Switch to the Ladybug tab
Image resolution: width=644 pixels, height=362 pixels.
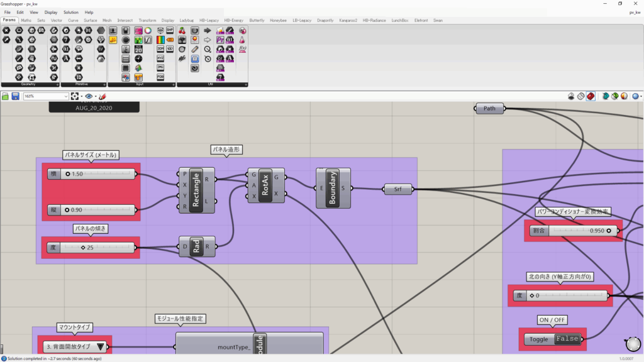(x=187, y=20)
